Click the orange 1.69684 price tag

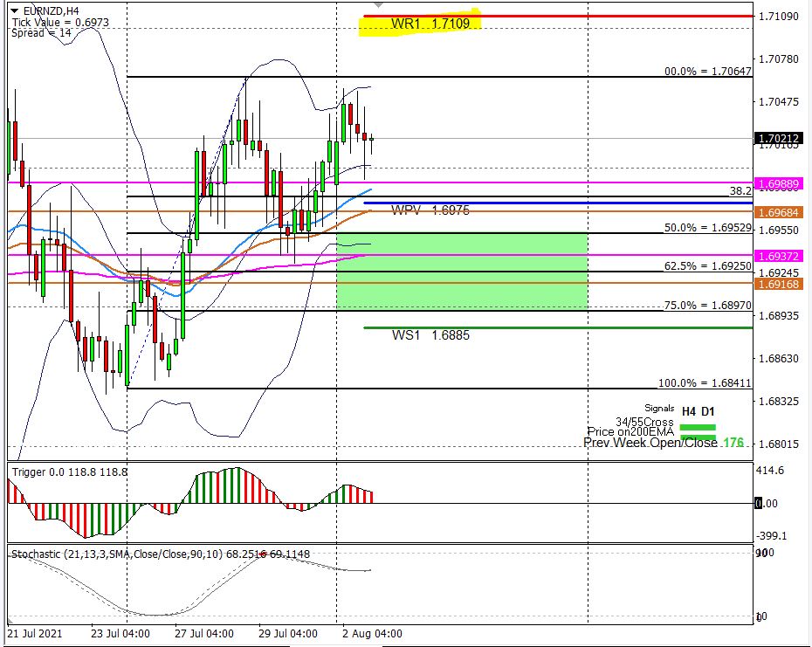781,212
